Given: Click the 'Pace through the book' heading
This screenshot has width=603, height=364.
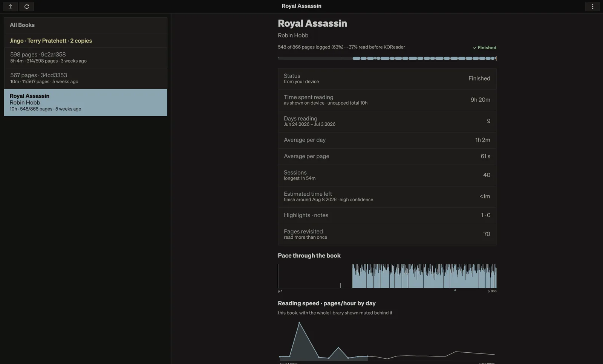Looking at the screenshot, I should coord(309,256).
